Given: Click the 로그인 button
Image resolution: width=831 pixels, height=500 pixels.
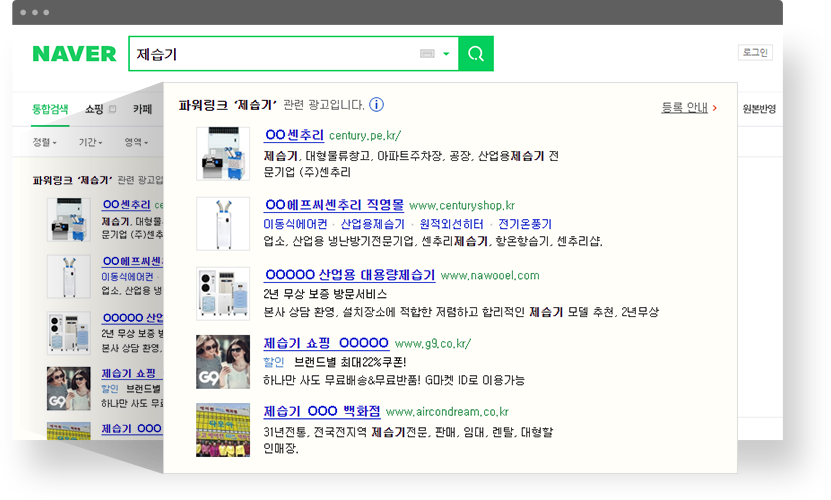Looking at the screenshot, I should click(x=755, y=52).
